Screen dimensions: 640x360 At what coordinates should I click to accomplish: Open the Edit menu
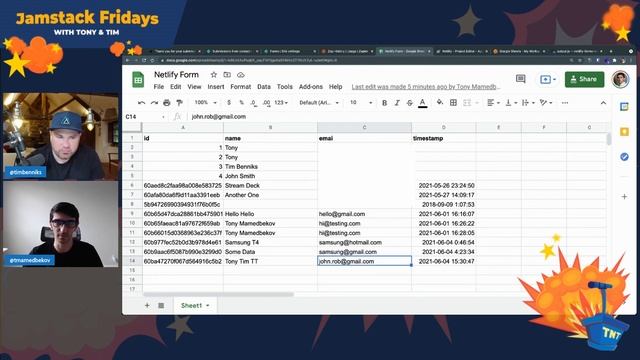click(x=176, y=87)
